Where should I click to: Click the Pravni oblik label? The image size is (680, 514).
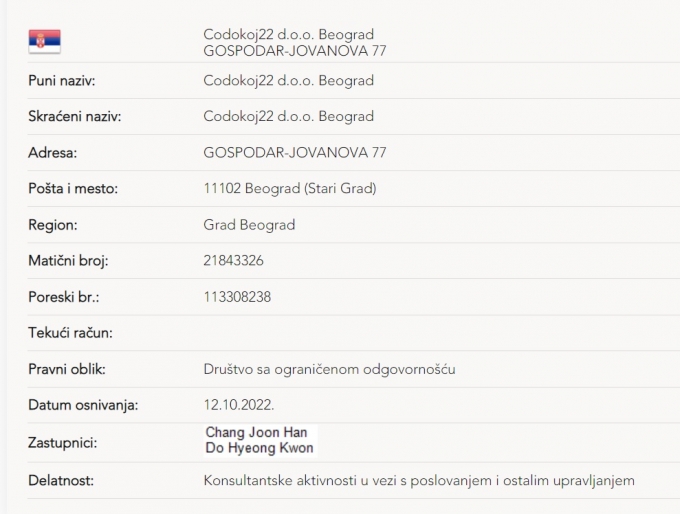pos(67,370)
